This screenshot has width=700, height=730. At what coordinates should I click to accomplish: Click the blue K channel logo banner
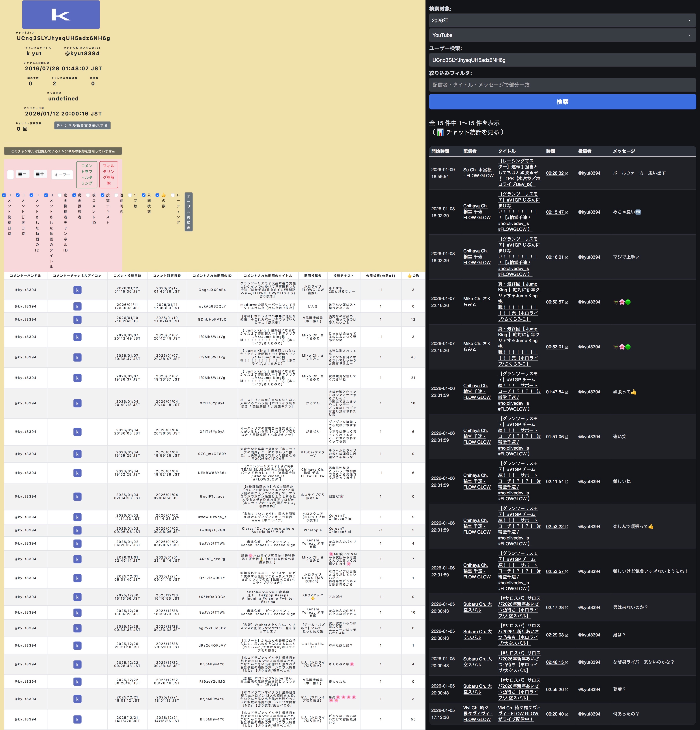(61, 14)
